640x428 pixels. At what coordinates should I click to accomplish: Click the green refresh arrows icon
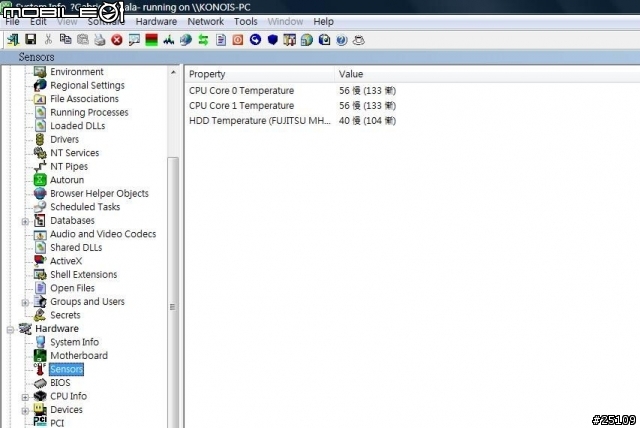coord(203,40)
